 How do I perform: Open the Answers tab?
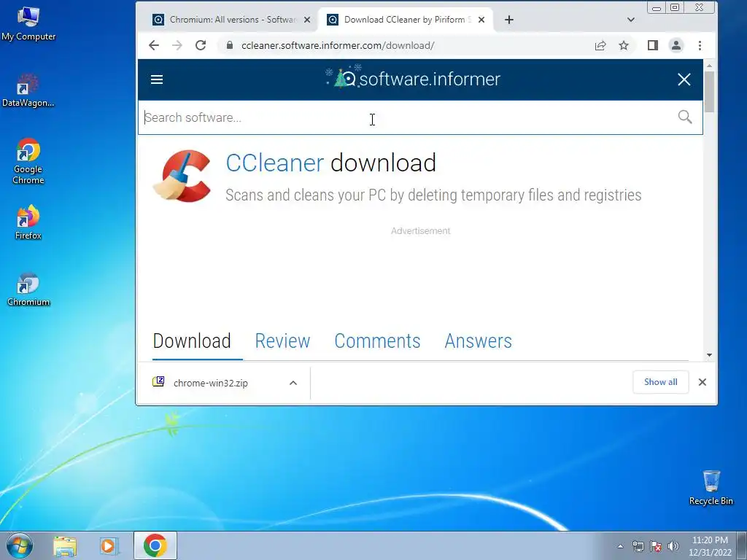pos(479,341)
